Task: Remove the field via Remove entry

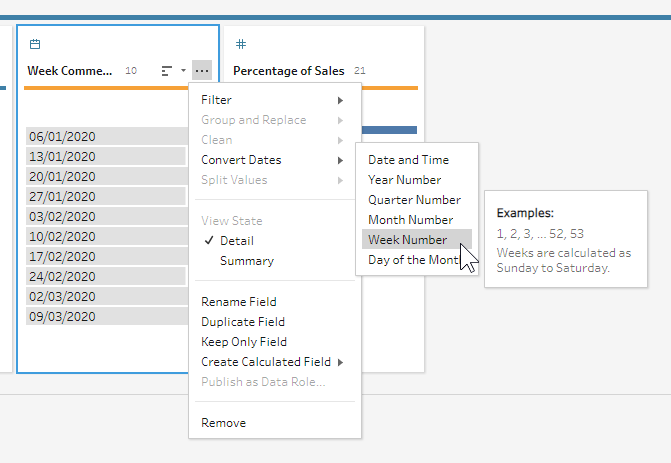Action: point(223,423)
